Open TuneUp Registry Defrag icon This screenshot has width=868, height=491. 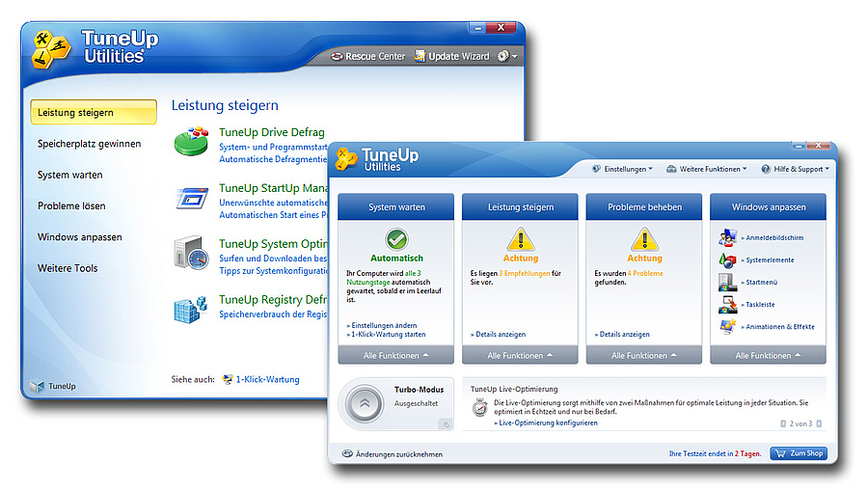(191, 309)
